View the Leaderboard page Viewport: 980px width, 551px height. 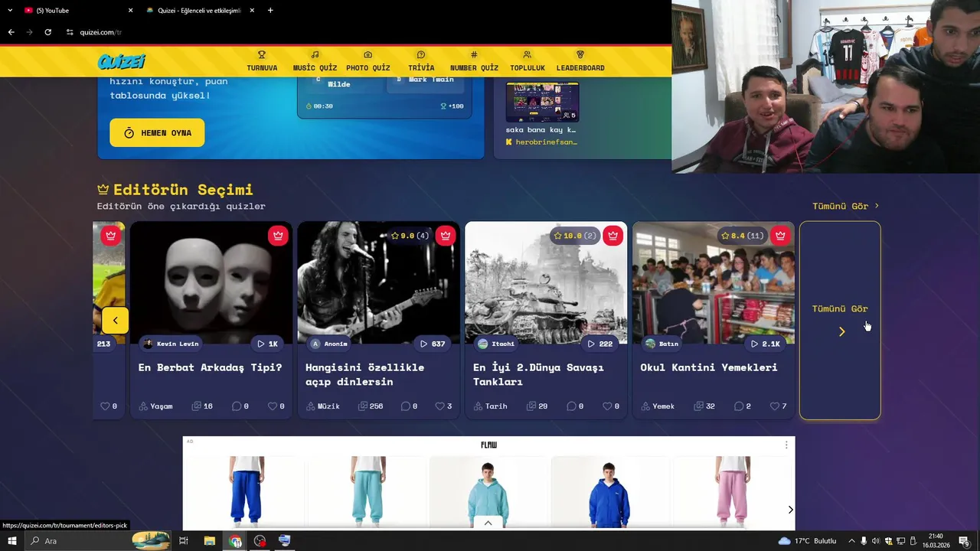[580, 61]
